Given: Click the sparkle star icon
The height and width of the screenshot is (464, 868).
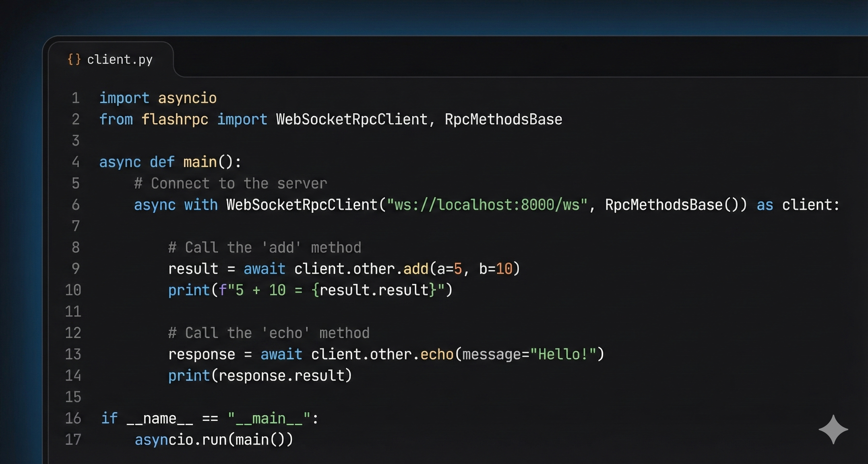Looking at the screenshot, I should click(x=833, y=429).
